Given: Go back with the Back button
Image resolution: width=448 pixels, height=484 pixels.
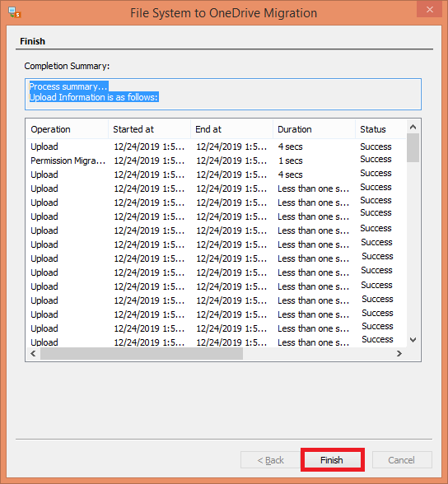Looking at the screenshot, I should (270, 460).
